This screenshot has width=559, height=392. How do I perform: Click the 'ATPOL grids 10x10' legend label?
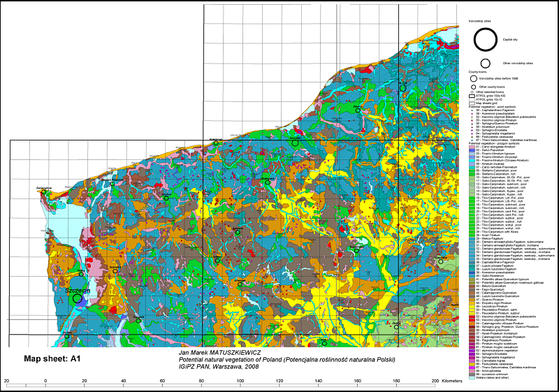click(x=488, y=99)
